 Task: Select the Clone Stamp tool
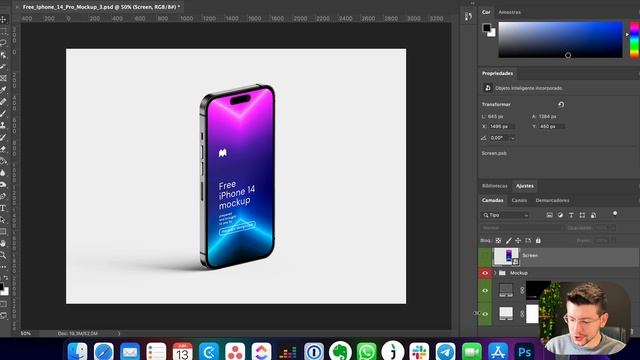(x=4, y=125)
